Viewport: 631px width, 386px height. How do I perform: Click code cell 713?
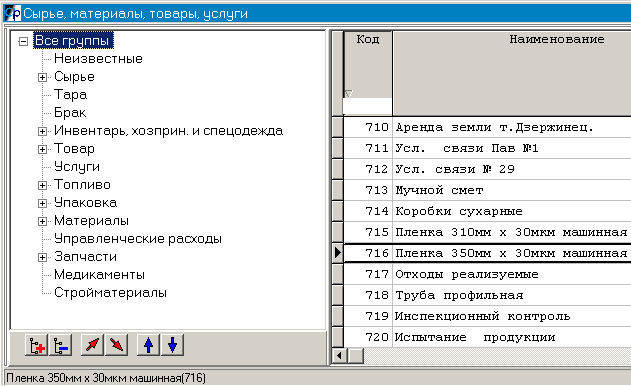point(368,190)
